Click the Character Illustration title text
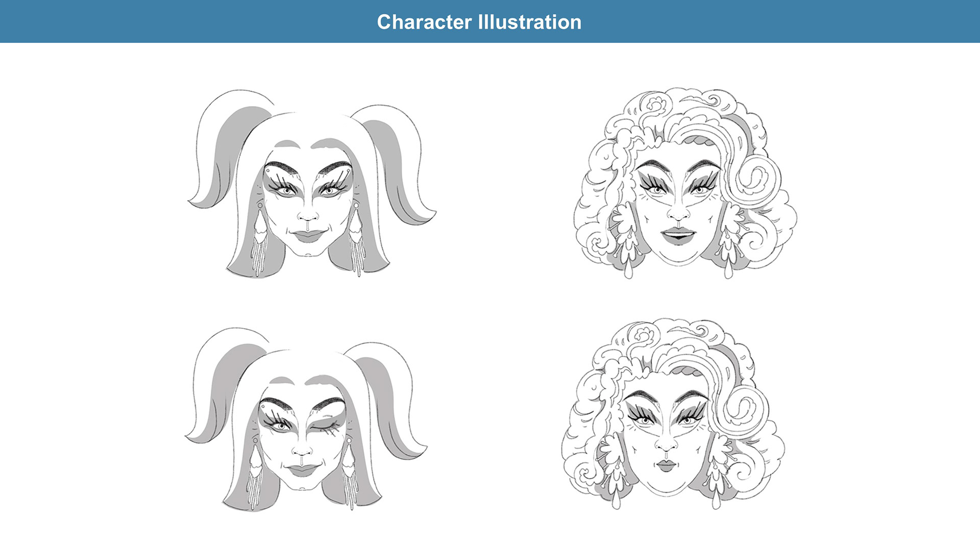Image resolution: width=980 pixels, height=551 pixels. click(x=479, y=22)
